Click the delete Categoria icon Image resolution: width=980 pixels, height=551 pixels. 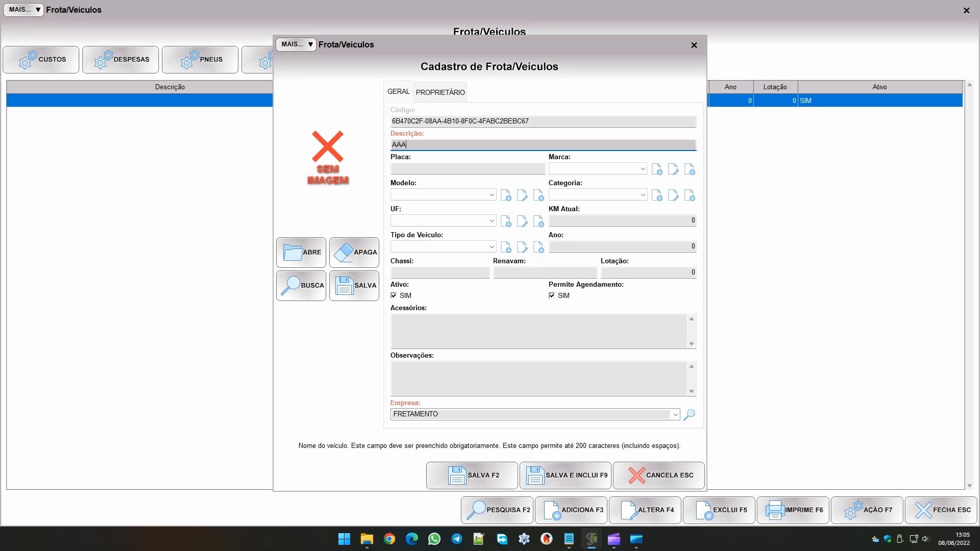pyautogui.click(x=690, y=195)
